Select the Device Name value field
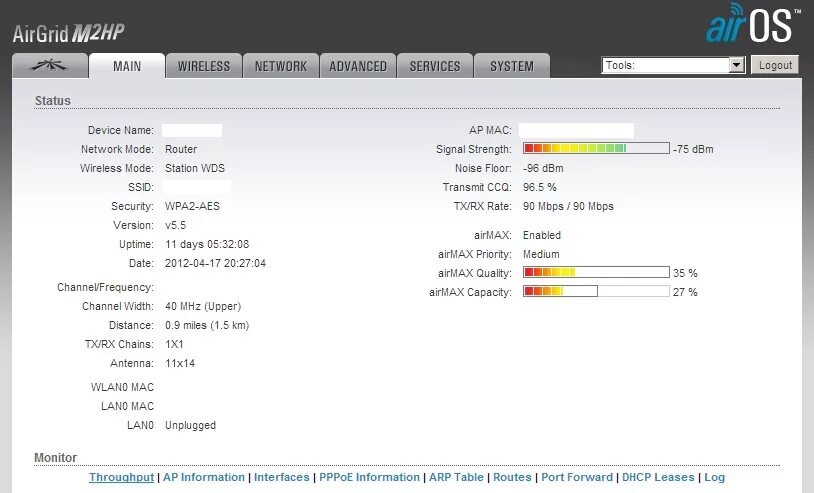The width and height of the screenshot is (814, 493). tap(192, 130)
